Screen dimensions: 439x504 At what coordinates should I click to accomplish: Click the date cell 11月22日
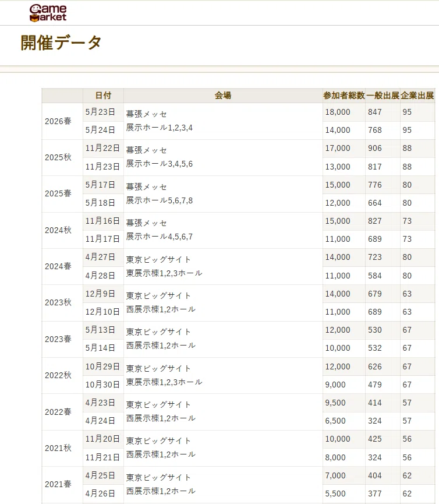point(102,148)
